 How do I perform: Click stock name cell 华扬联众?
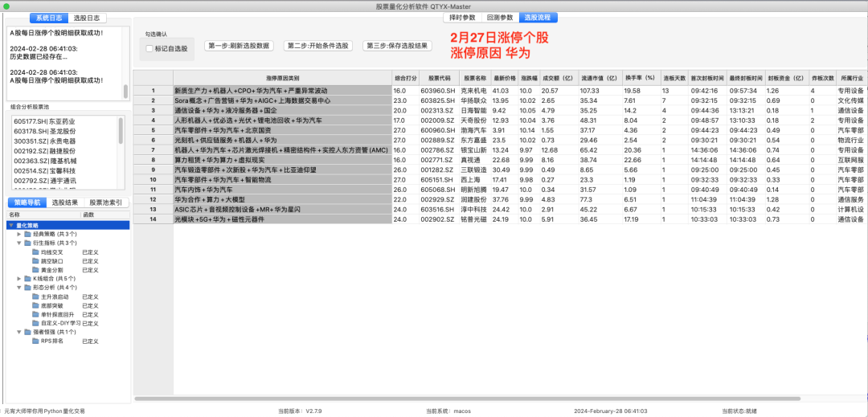[475, 100]
